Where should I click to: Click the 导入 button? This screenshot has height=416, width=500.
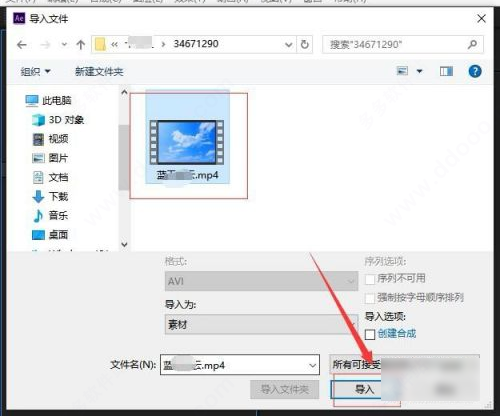click(365, 389)
